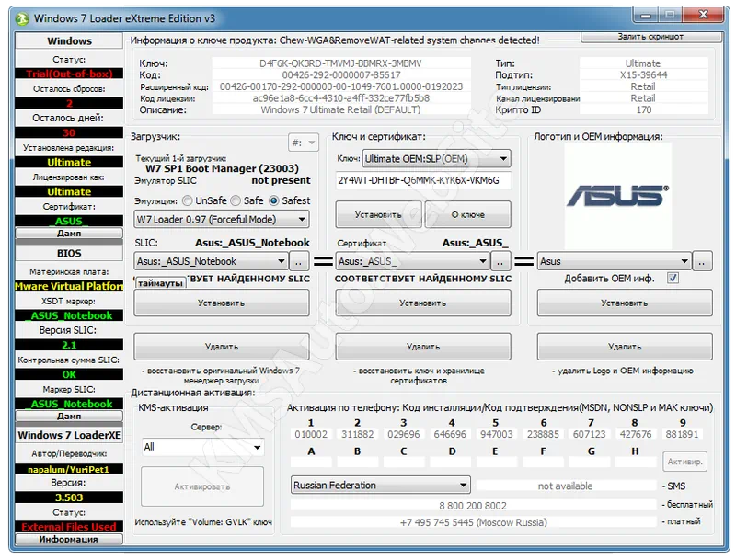The width and height of the screenshot is (736, 560).
Task: Click the +7 495 745 5445 Moscow number
Action: [x=473, y=522]
